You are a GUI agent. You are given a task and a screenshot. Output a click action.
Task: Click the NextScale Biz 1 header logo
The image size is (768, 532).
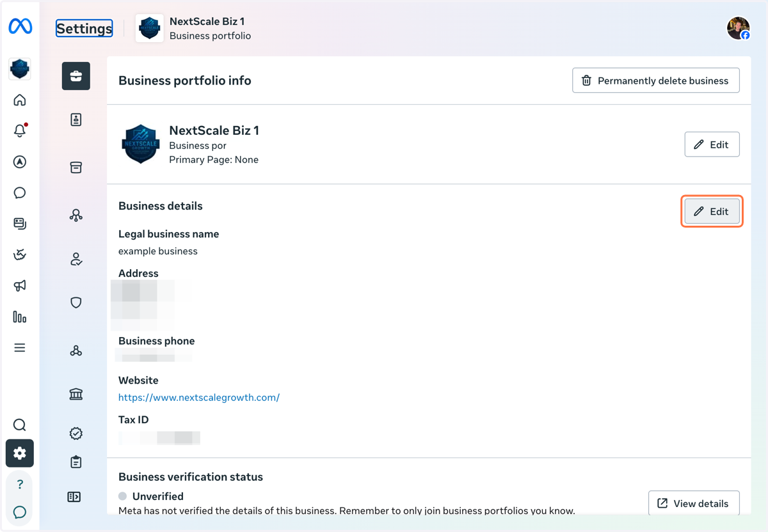click(x=150, y=28)
